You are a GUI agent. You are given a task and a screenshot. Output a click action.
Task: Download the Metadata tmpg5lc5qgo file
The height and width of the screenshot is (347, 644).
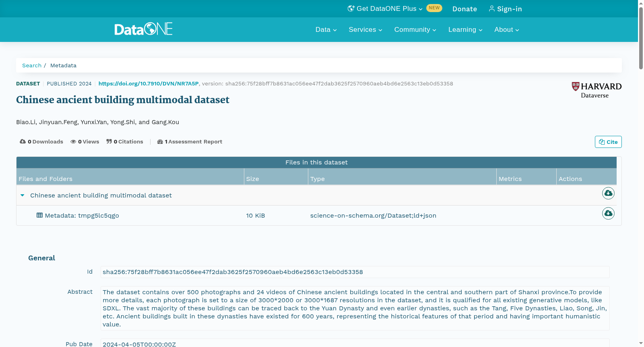click(608, 213)
